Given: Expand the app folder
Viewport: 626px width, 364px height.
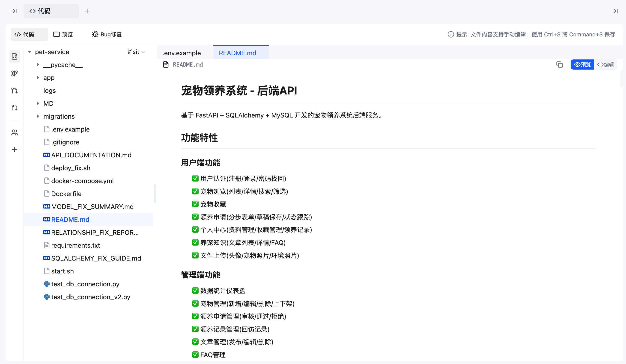Looking at the screenshot, I should [38, 78].
